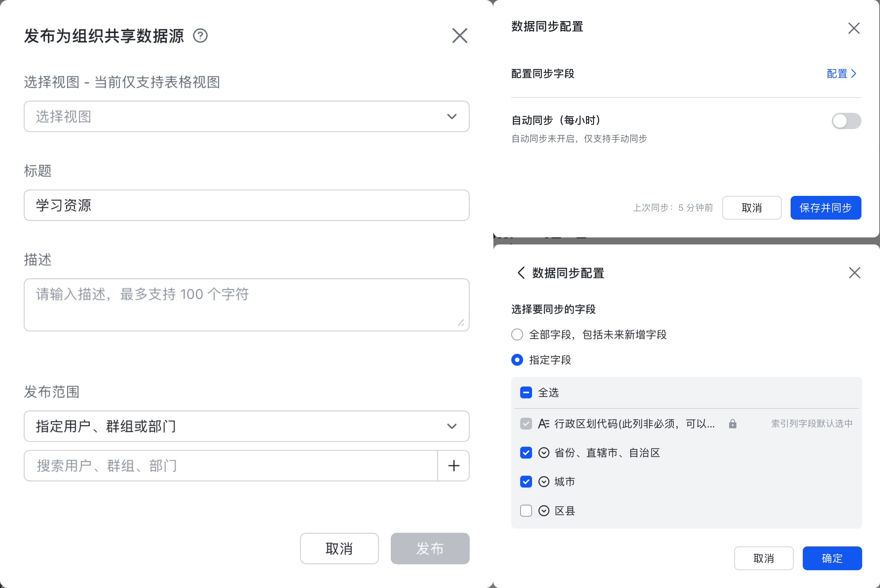
Task: Toggle the 全选 checkbox
Action: [x=526, y=392]
